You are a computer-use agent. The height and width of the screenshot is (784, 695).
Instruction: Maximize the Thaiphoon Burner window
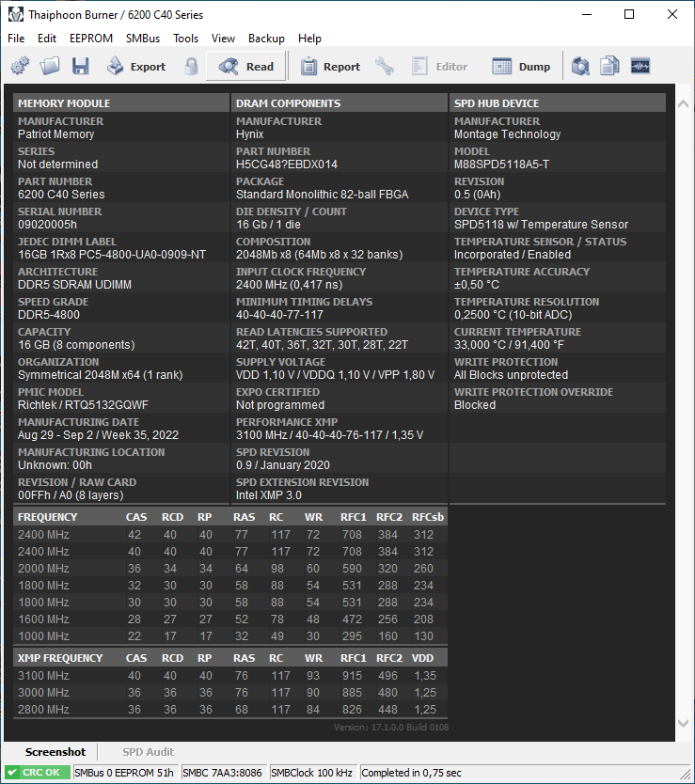[629, 14]
